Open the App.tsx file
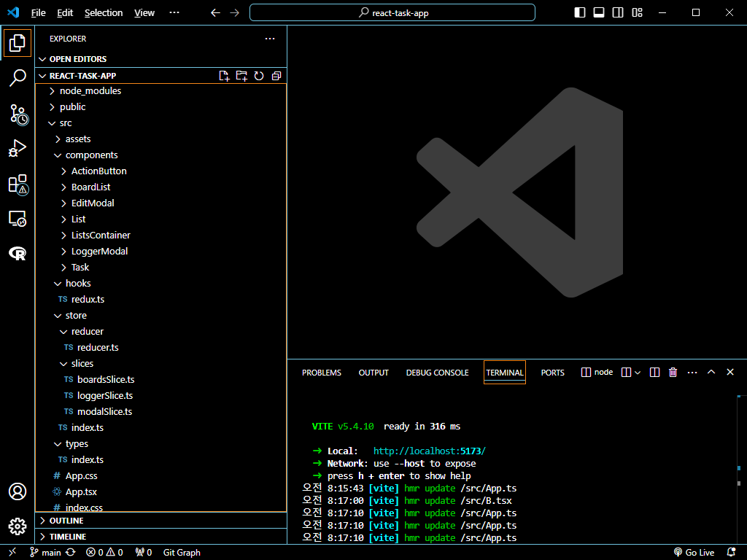 (161, 492)
